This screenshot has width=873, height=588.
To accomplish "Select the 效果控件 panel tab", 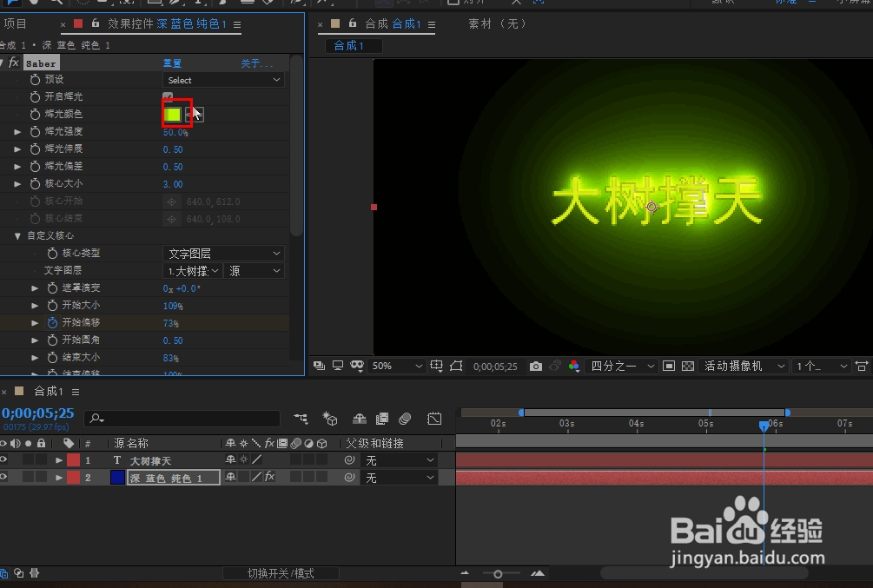I will click(167, 24).
